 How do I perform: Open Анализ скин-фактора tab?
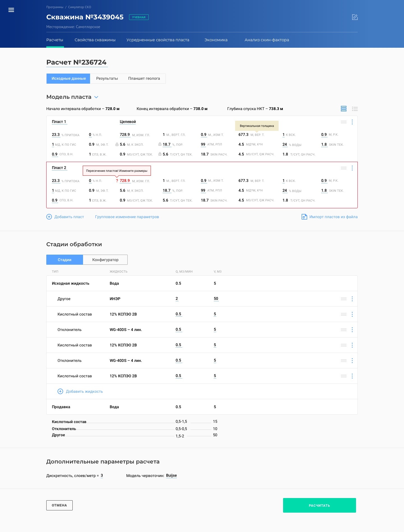click(x=267, y=40)
